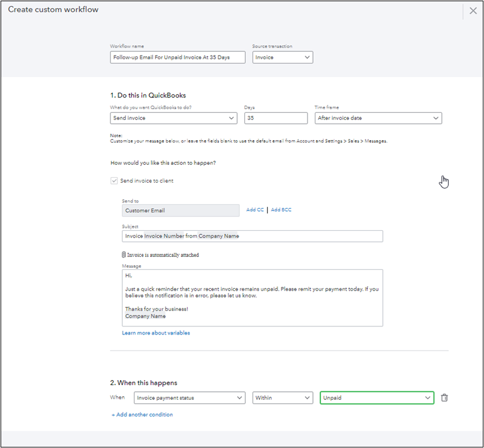This screenshot has height=448, width=484.
Task: Open the Send invoice action dropdown
Action: click(x=173, y=118)
